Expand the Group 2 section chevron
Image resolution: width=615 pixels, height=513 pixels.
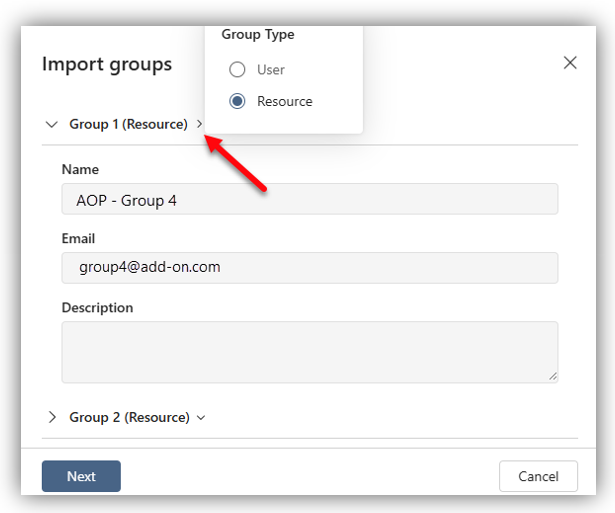[x=51, y=417]
